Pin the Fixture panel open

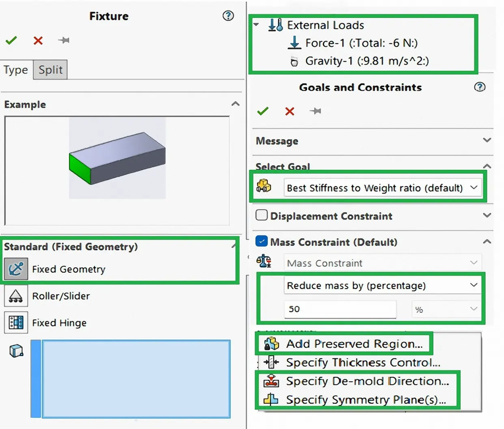pos(64,40)
